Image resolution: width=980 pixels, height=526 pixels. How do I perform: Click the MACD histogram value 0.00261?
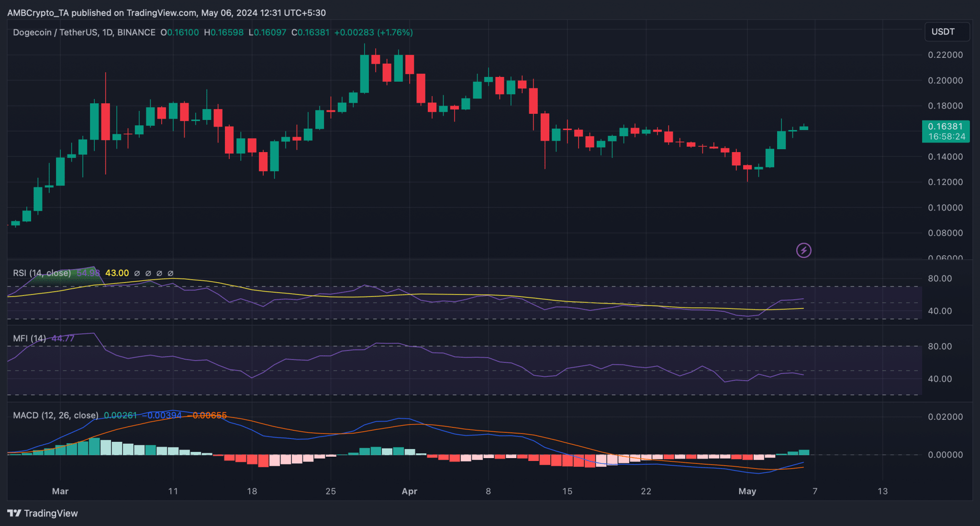(x=120, y=416)
